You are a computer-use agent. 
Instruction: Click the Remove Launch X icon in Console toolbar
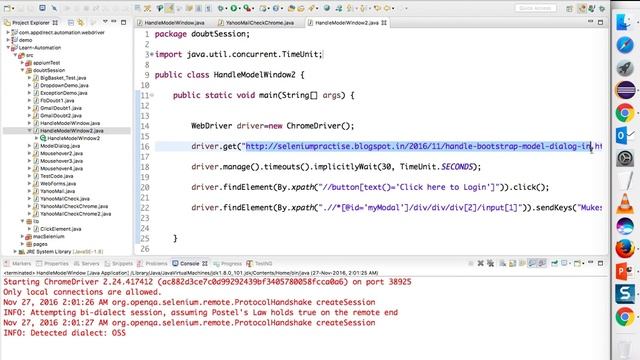(480, 263)
